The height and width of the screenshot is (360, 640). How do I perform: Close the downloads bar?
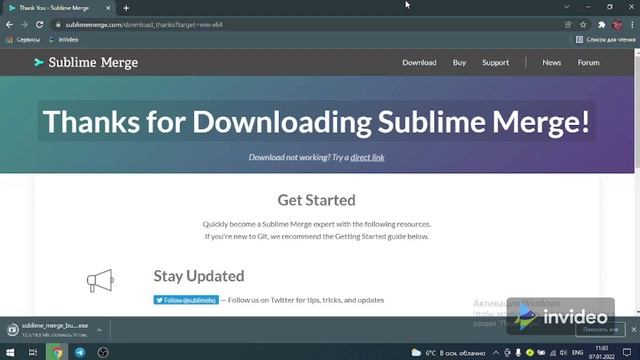pos(633,329)
